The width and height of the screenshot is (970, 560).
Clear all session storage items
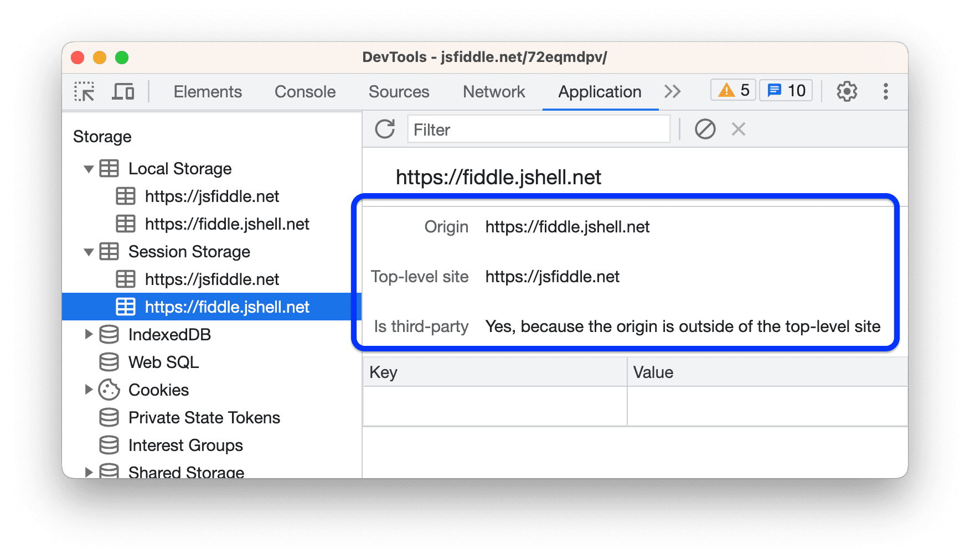(x=704, y=129)
